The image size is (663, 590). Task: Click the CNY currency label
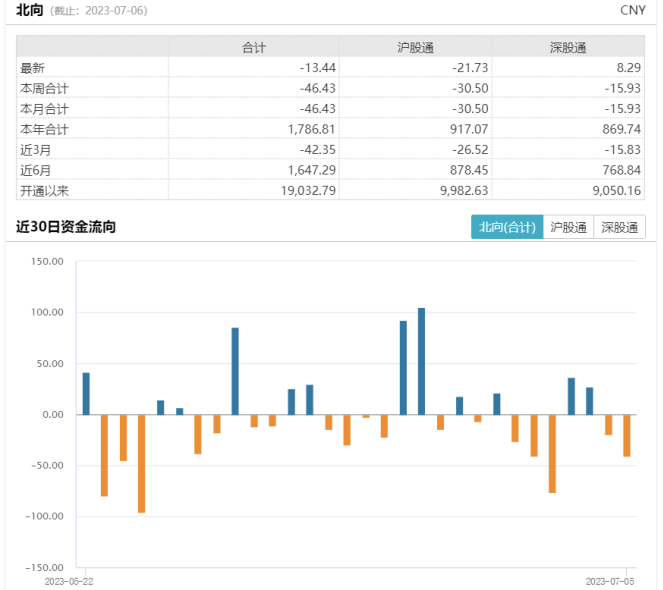click(633, 10)
